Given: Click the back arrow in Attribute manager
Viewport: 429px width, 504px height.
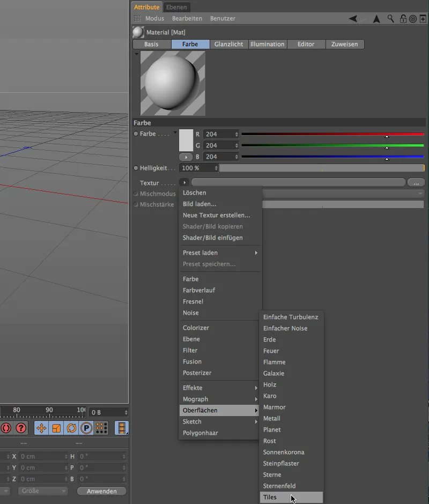Looking at the screenshot, I should click(x=353, y=19).
